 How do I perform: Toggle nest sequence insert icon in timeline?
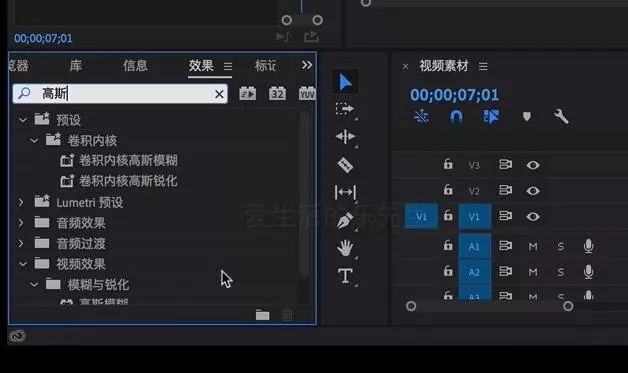[421, 117]
